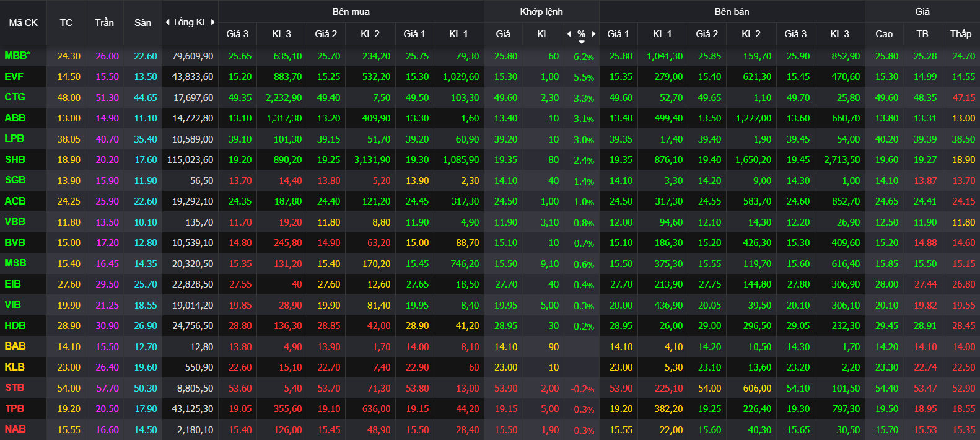Screen dimensions: 980x440
Task: Open the ACB stock symbol
Action: pos(15,201)
